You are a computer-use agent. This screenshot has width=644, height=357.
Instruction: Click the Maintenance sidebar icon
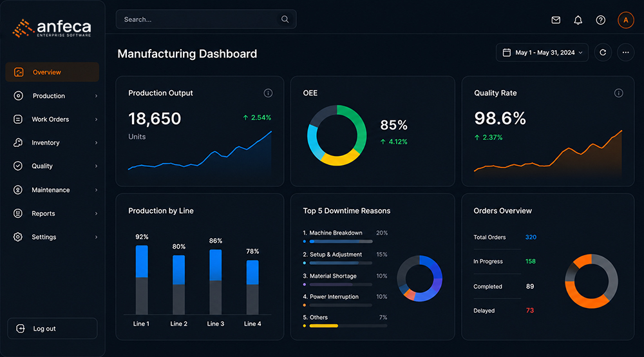pyautogui.click(x=17, y=190)
